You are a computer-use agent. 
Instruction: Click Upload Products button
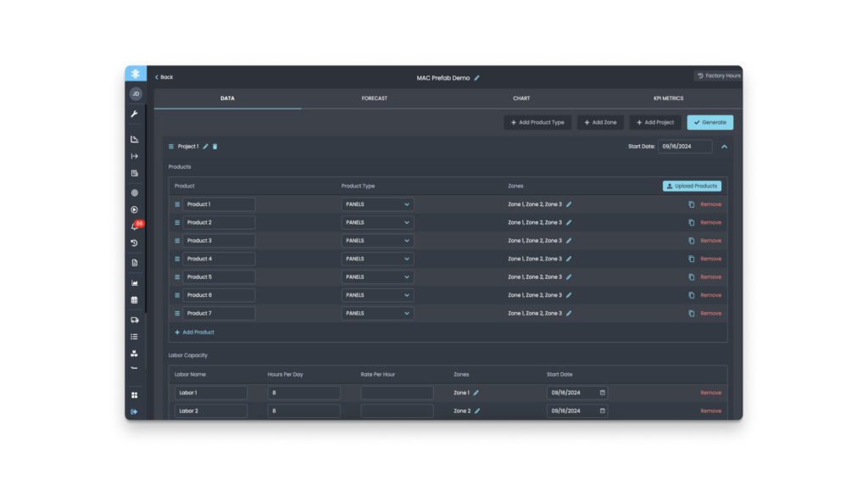tap(692, 187)
